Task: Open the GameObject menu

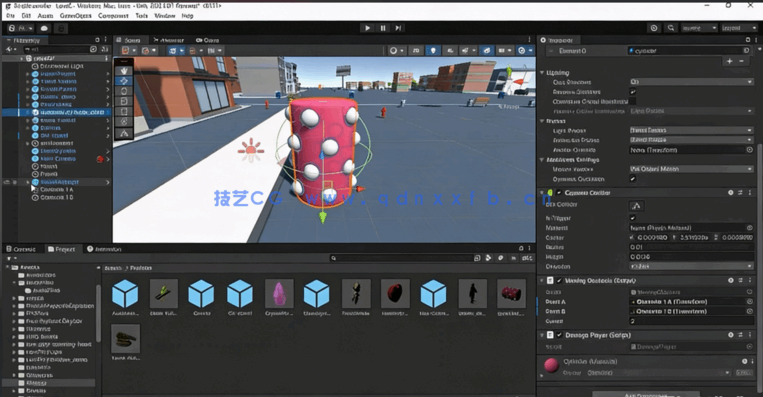Action: pos(75,16)
